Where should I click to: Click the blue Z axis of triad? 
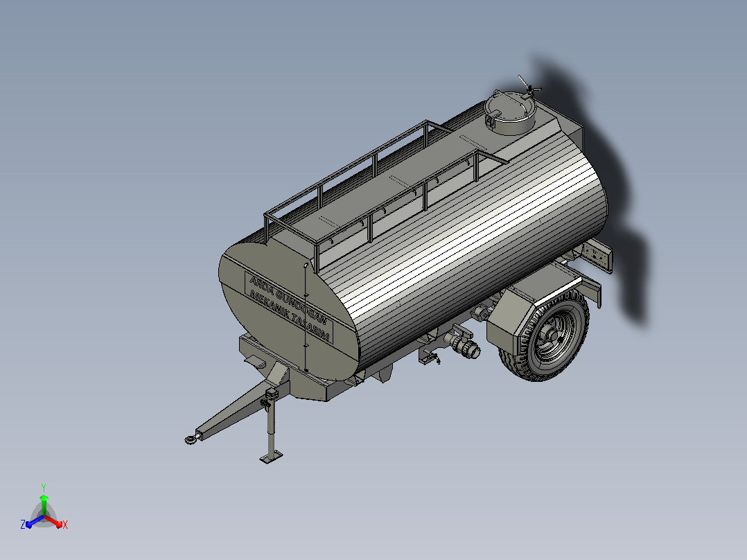coord(33,522)
